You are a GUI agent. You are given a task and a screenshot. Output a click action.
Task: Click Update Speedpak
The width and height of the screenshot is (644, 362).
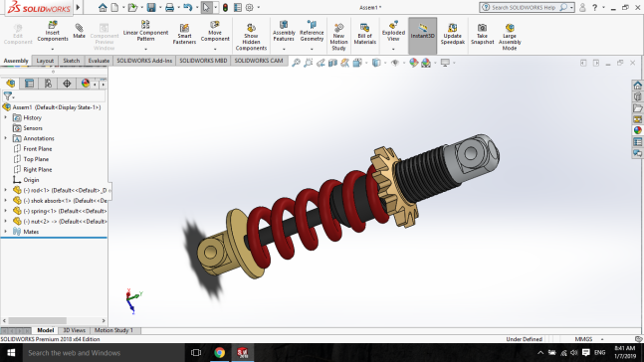[x=453, y=34]
